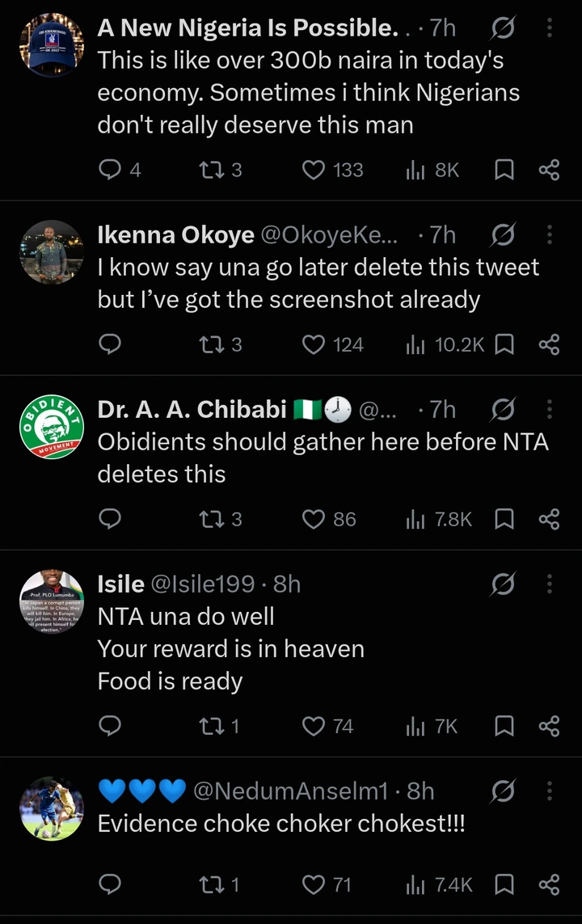582x924 pixels.
Task: Share the 'Evidence choke' tweet
Action: 549,884
